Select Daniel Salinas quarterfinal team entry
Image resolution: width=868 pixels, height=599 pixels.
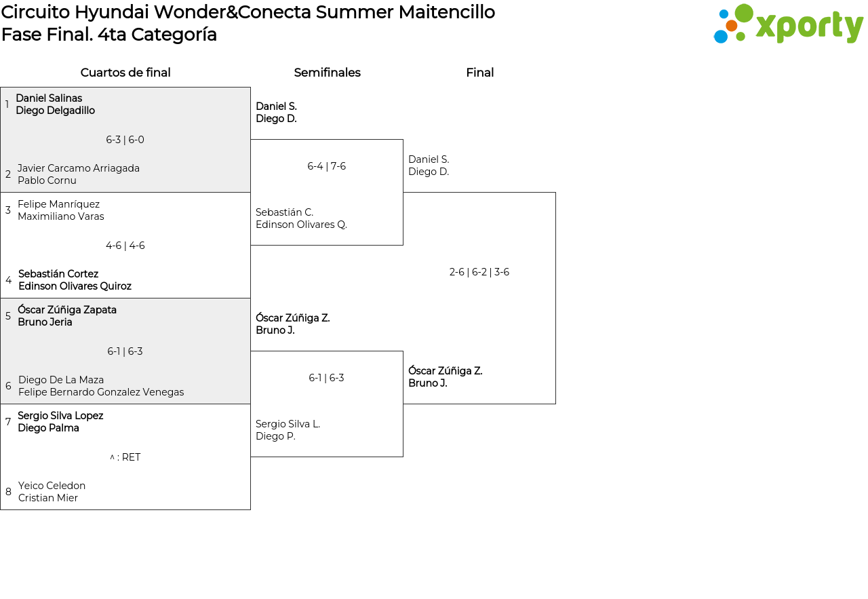click(x=55, y=104)
